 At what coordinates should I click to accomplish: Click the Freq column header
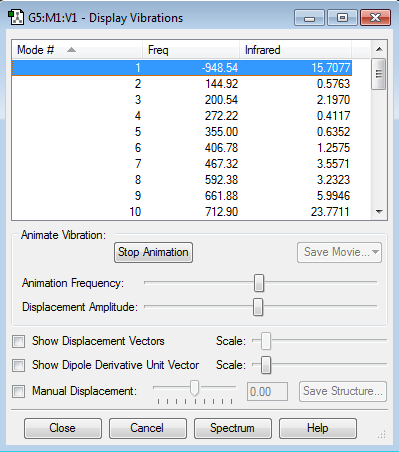pos(191,50)
